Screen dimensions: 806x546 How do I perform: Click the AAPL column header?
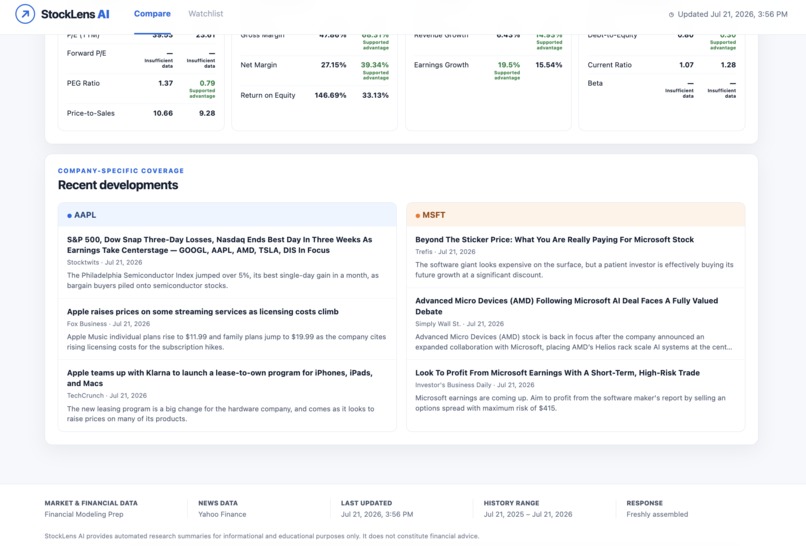[227, 215]
